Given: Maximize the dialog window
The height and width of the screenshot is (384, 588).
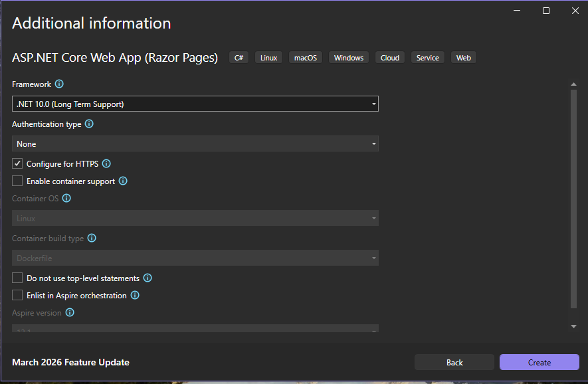Looking at the screenshot, I should click(x=546, y=11).
